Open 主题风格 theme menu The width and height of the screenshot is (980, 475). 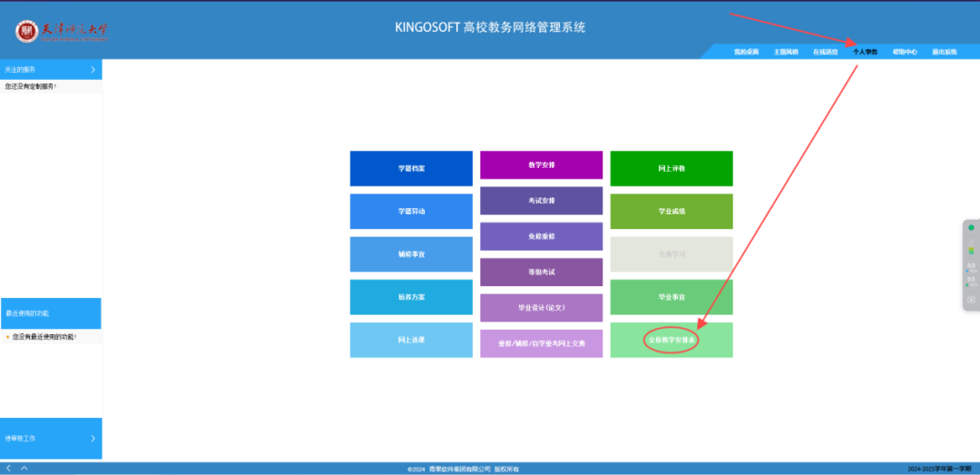click(x=786, y=52)
